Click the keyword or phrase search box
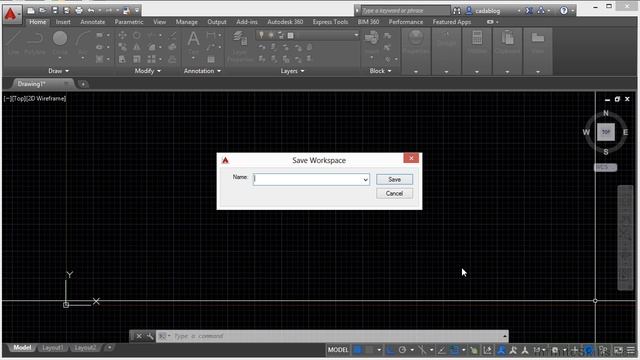640x360 pixels. tap(405, 11)
